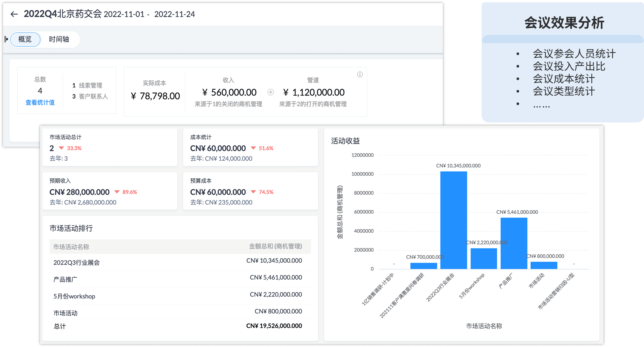The width and height of the screenshot is (644, 347).
Task: Select the 线索管理 count entry
Action: click(x=87, y=85)
